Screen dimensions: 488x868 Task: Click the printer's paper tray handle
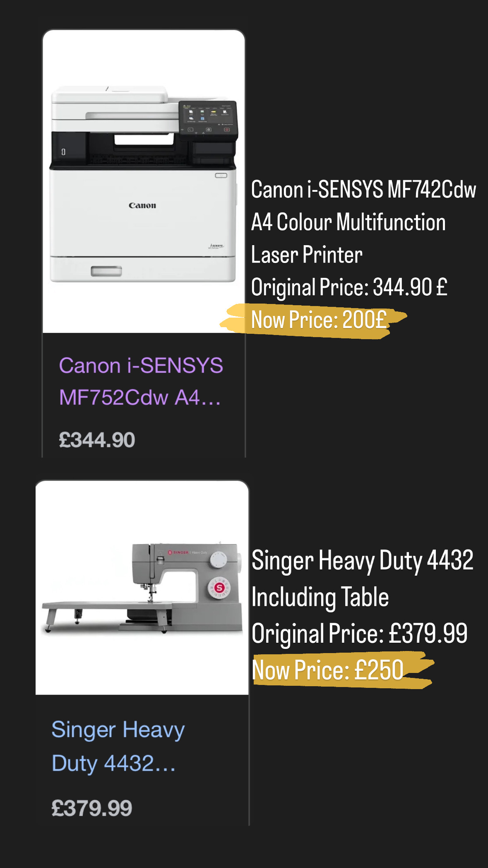pos(106,271)
